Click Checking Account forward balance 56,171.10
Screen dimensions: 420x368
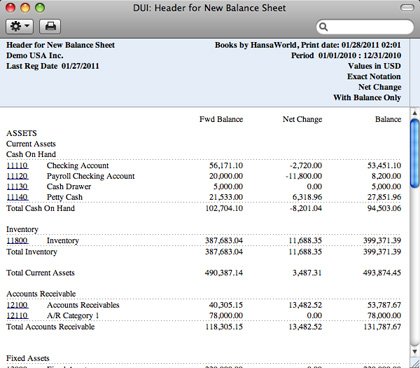tap(226, 166)
